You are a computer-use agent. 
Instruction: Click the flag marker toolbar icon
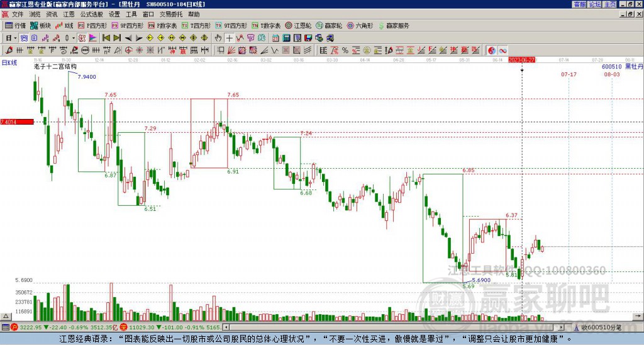[93, 38]
